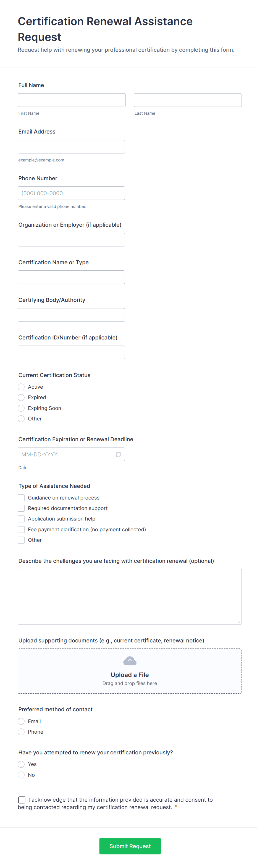Select Yes for previous renewal attempt
257x868 pixels.
21,764
